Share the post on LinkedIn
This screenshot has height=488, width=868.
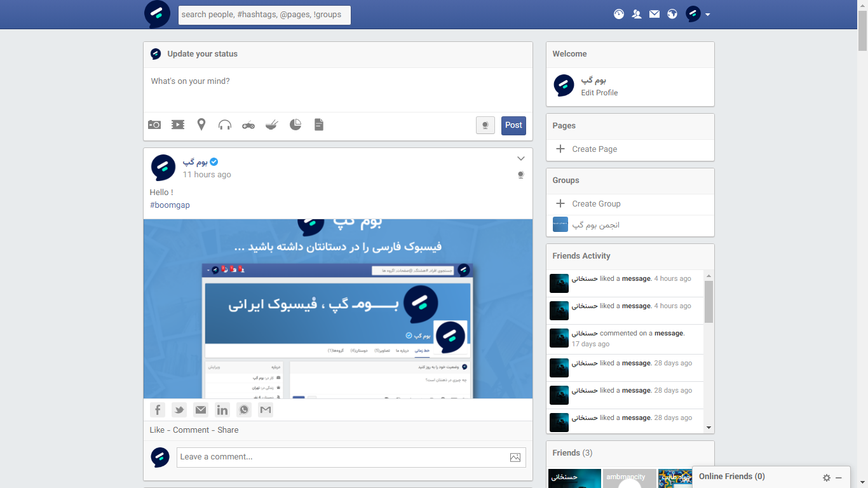pos(222,410)
